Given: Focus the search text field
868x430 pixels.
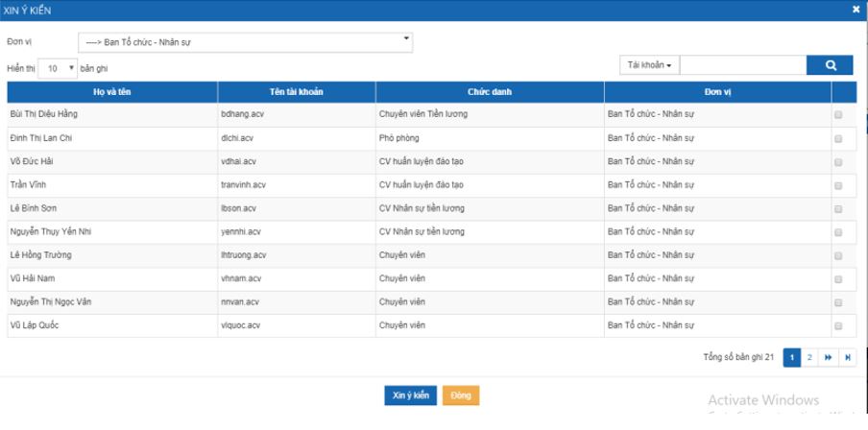Looking at the screenshot, I should 742,65.
